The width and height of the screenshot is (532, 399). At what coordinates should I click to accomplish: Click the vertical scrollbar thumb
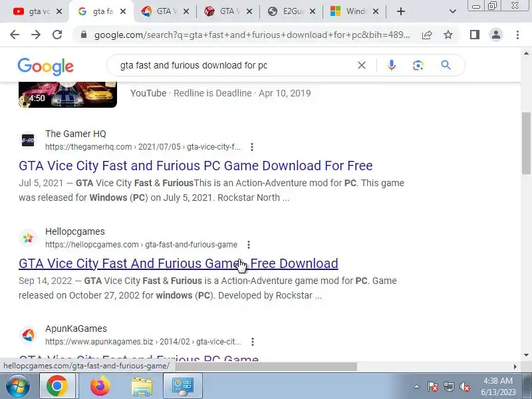527,143
